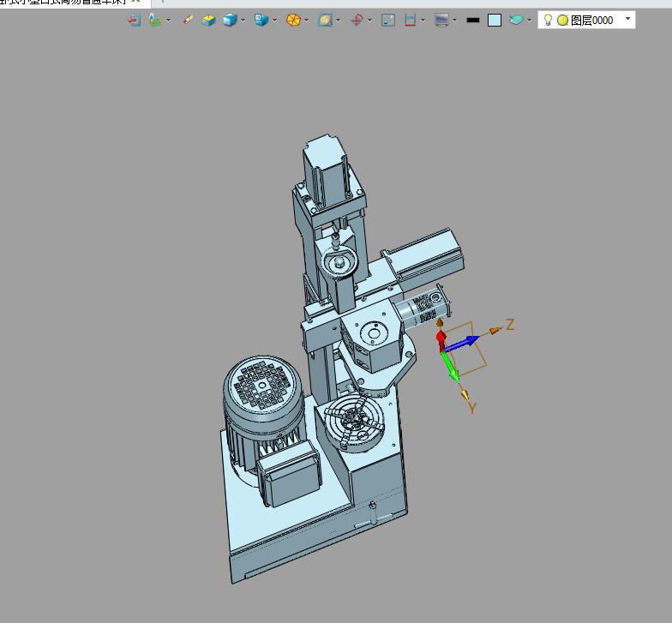The height and width of the screenshot is (623, 672).
Task: Open the dimension measure dropdown arrow
Action: click(423, 21)
